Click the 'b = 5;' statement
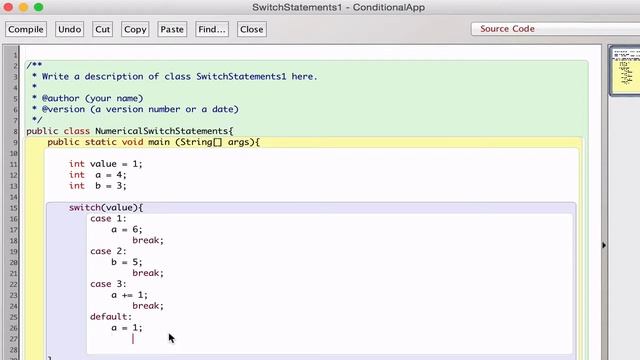640x360 pixels. coord(127,262)
